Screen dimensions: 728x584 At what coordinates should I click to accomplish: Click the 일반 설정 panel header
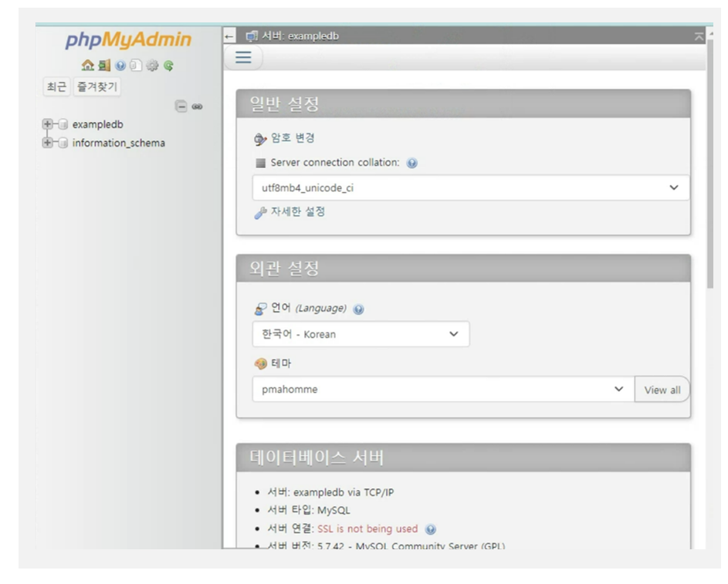463,104
